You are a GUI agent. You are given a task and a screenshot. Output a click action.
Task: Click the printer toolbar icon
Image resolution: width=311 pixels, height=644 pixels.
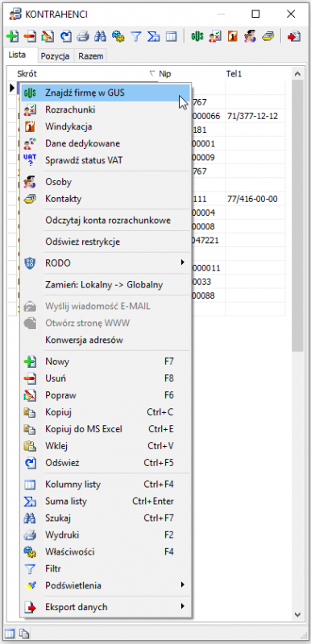(84, 36)
